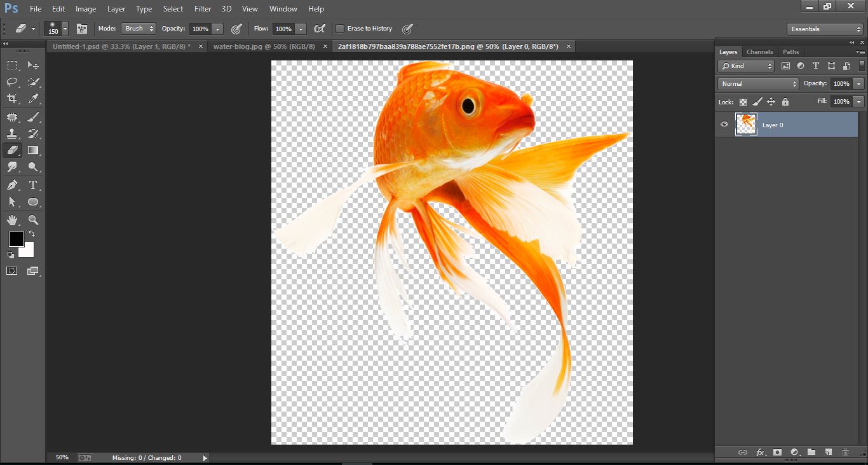Select the Horizontal Type tool
Image resolution: width=868 pixels, height=465 pixels.
(33, 185)
